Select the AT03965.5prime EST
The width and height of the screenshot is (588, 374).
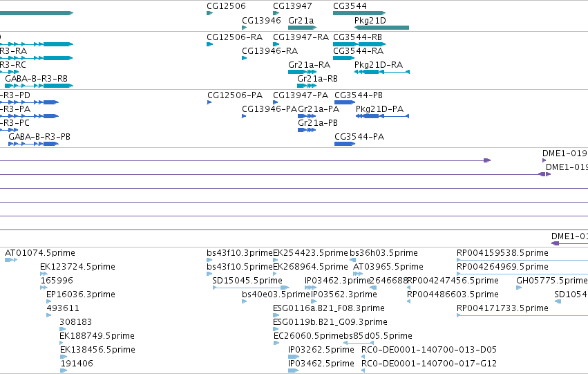(388, 267)
